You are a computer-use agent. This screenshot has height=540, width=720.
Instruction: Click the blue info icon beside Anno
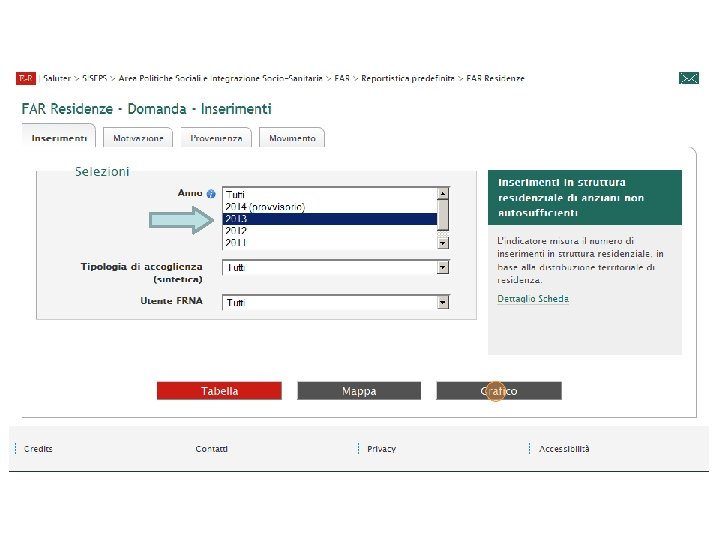coord(211,194)
